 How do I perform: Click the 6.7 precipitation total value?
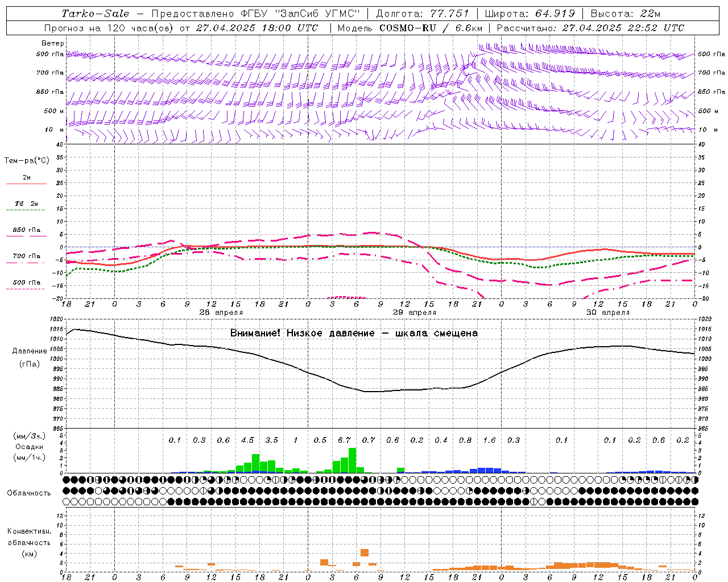point(344,440)
